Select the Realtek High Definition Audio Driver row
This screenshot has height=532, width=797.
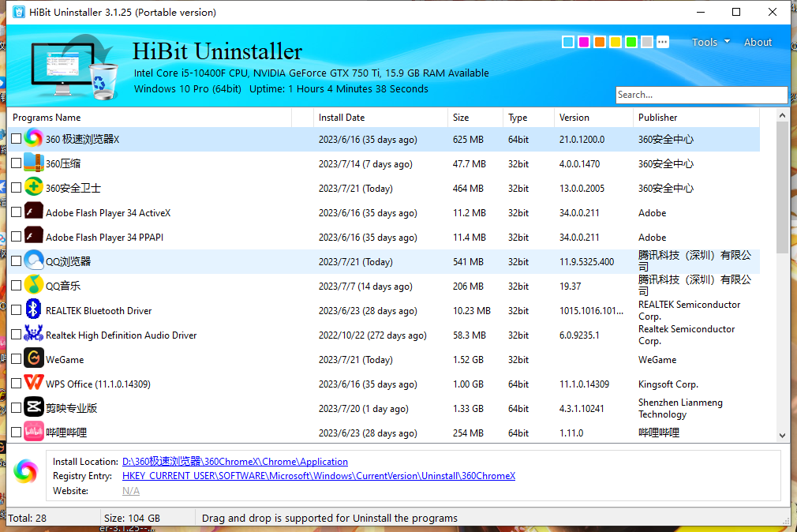click(384, 335)
